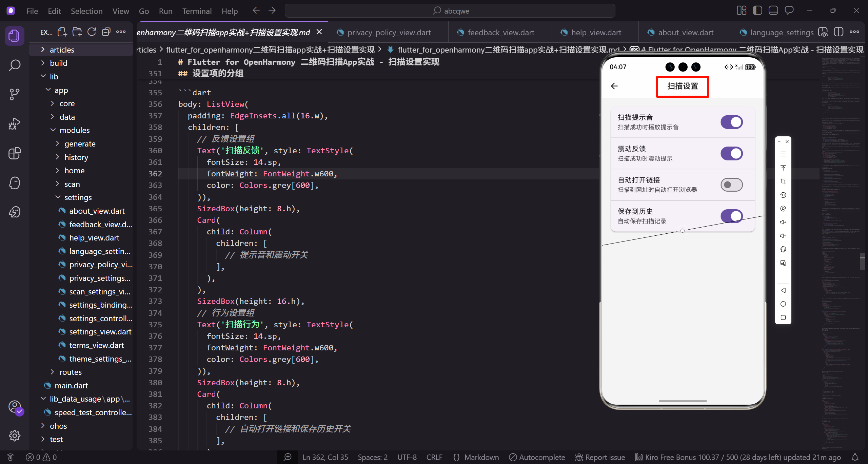
Task: Click the emulator back triangle button
Action: [x=783, y=290]
